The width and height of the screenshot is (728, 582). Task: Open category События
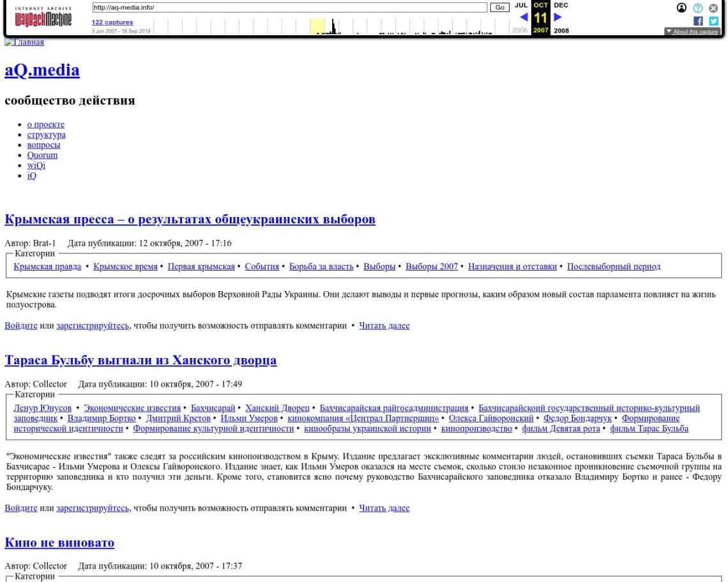click(x=262, y=266)
